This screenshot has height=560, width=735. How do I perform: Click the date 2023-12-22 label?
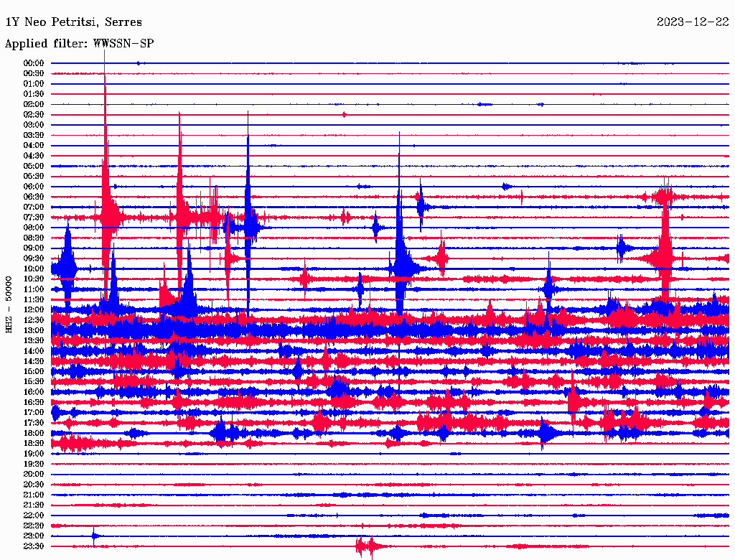click(693, 22)
